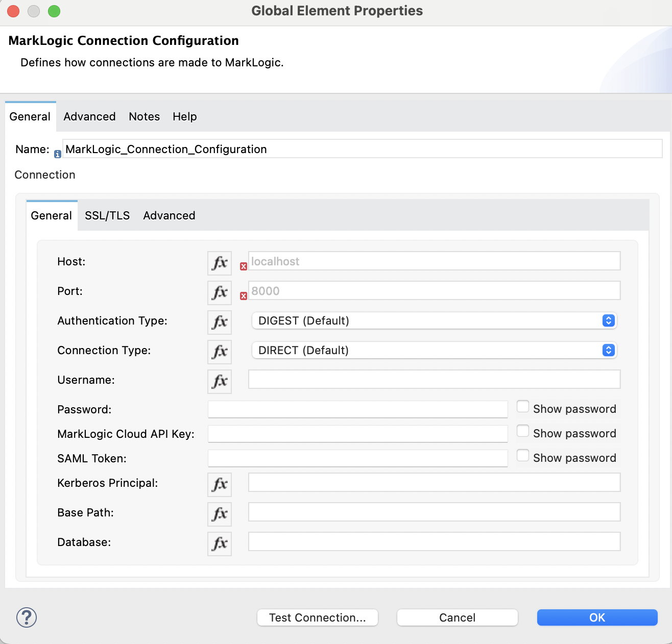Image resolution: width=672 pixels, height=644 pixels.
Task: Click the red error marker beside Host
Action: 244,266
